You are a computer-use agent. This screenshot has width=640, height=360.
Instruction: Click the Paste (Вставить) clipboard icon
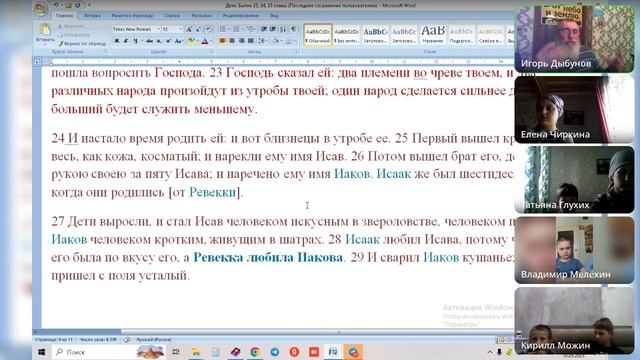coord(45,29)
